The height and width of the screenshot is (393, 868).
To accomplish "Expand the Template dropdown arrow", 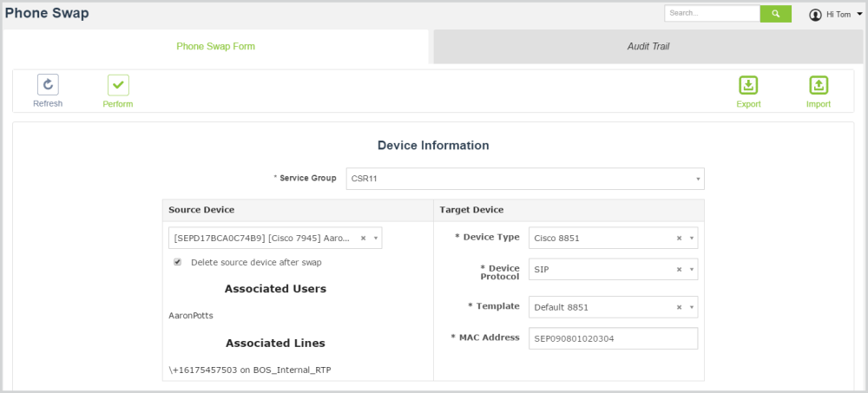I will click(x=692, y=307).
